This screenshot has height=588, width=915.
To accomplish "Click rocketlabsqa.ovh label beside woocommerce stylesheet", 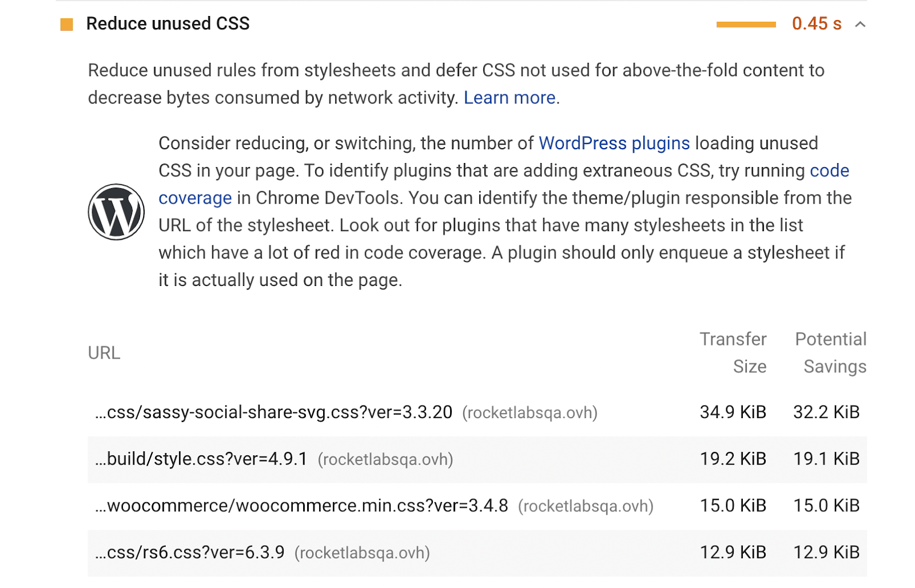I will 585,506.
